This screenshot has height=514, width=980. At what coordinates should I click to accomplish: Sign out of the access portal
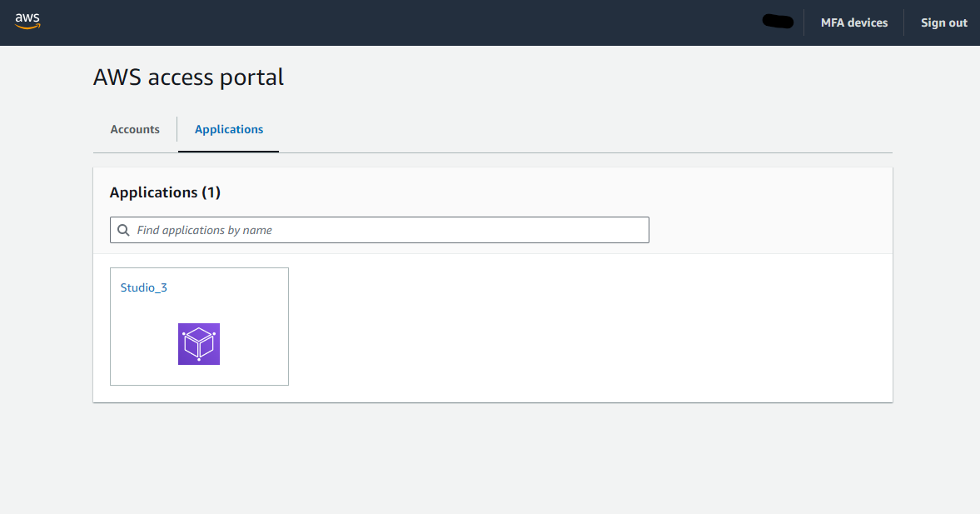943,22
